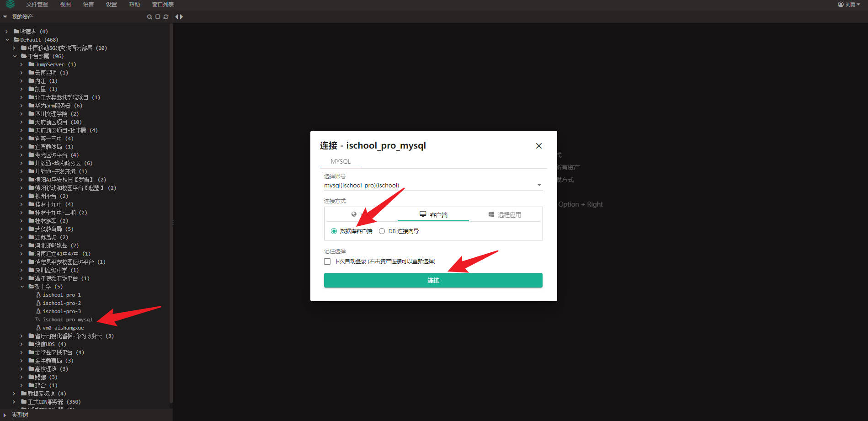
Task: Select the ischool-pro-1 Linux asset
Action: 61,295
